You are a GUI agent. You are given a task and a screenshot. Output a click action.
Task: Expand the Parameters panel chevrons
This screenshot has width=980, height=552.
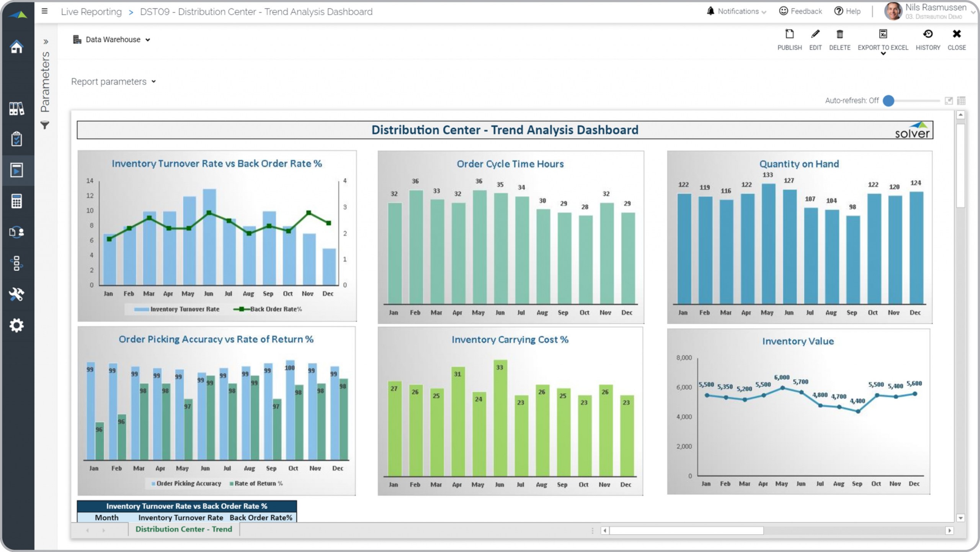click(x=46, y=41)
